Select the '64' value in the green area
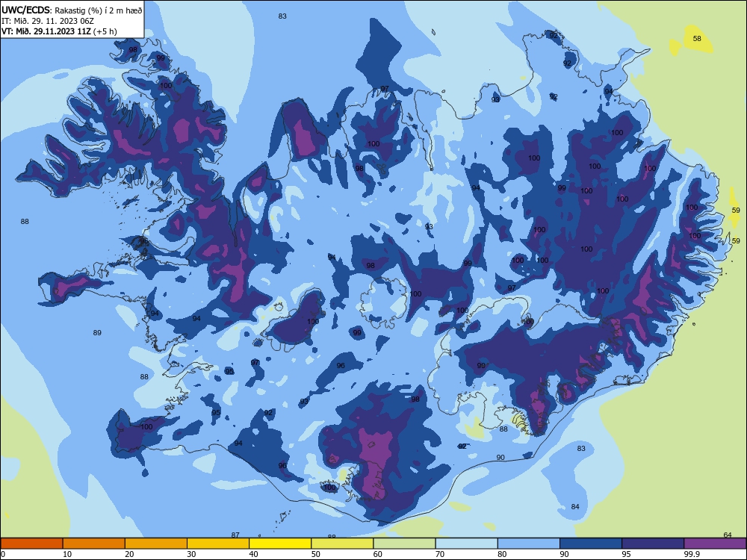 (x=728, y=535)
